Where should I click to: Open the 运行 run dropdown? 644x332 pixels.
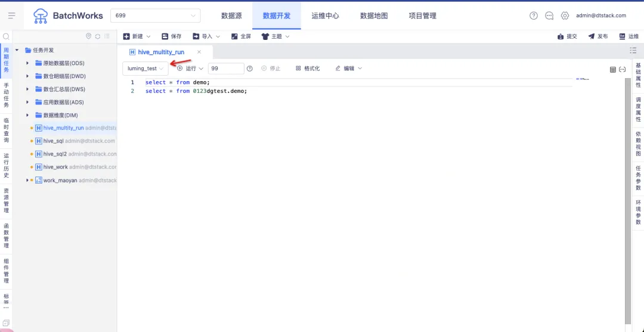pos(190,69)
